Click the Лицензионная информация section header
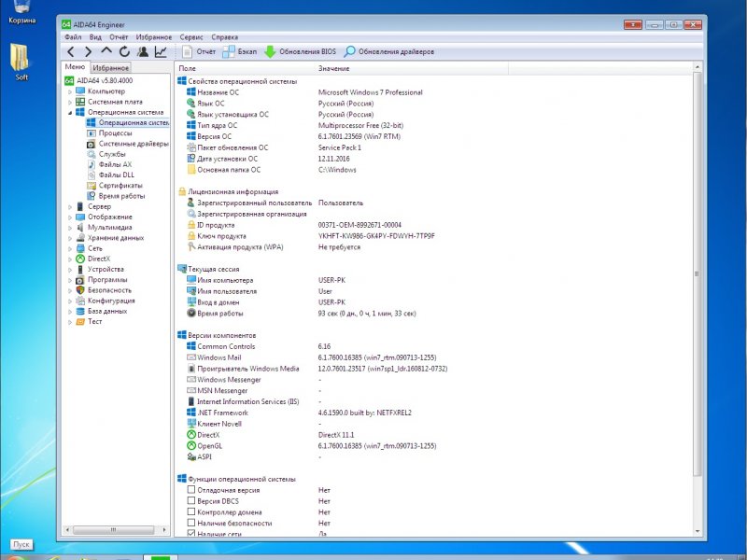This screenshot has width=747, height=560. click(228, 192)
